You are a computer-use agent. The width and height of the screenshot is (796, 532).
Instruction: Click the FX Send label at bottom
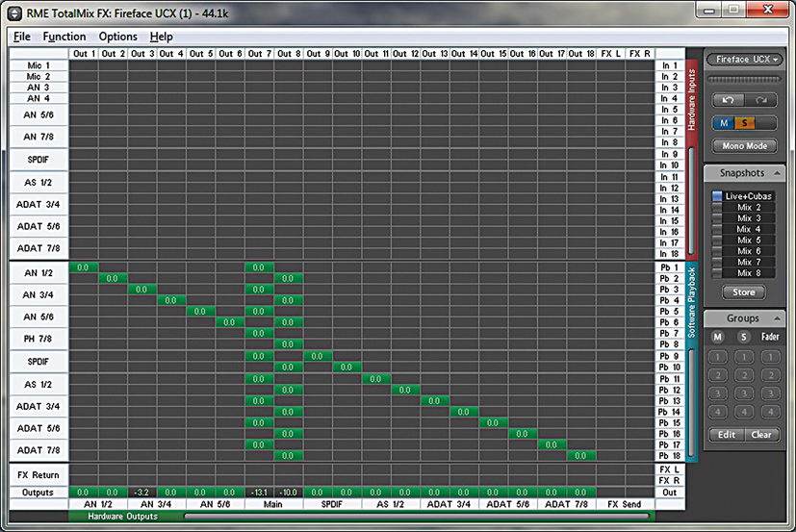point(625,504)
